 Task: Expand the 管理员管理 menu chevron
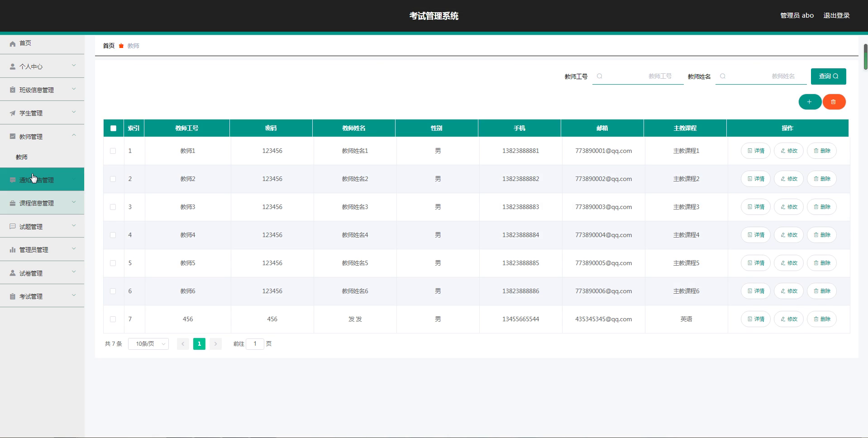click(74, 249)
